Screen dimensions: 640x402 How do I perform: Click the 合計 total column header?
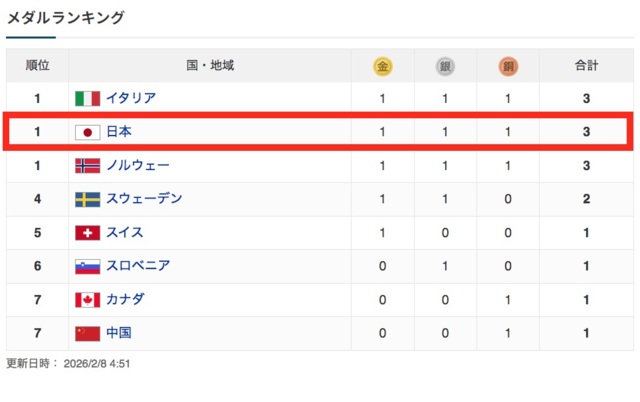[x=587, y=66]
